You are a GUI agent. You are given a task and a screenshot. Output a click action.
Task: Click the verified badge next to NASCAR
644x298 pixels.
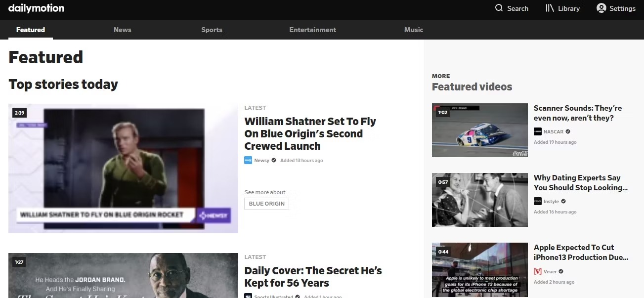click(568, 131)
